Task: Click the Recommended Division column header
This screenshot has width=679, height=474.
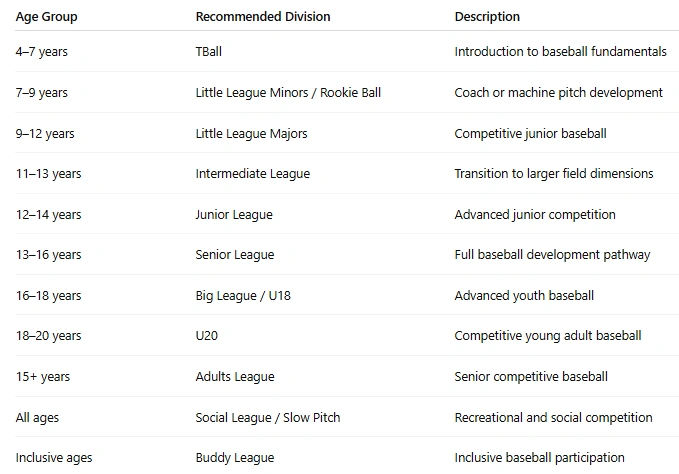Action: 263,16
